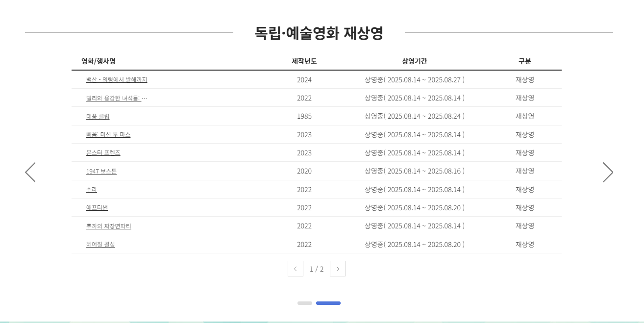Select the blue carousel indicator bar
This screenshot has width=644, height=323.
pos(328,303)
